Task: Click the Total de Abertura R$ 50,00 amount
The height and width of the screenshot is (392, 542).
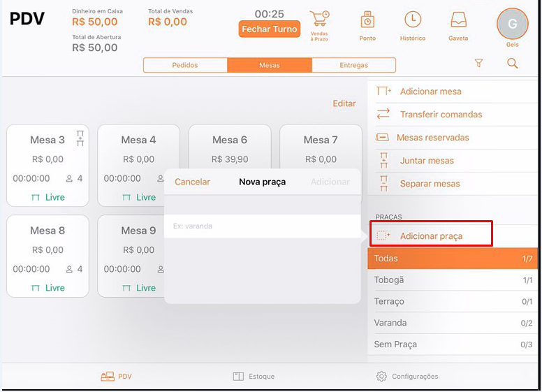Action: tap(95, 48)
